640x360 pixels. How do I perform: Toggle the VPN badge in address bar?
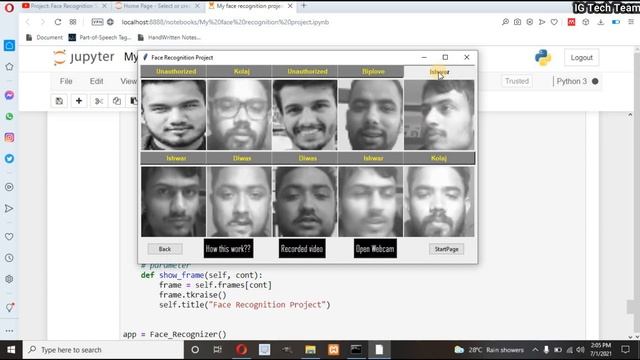point(97,22)
